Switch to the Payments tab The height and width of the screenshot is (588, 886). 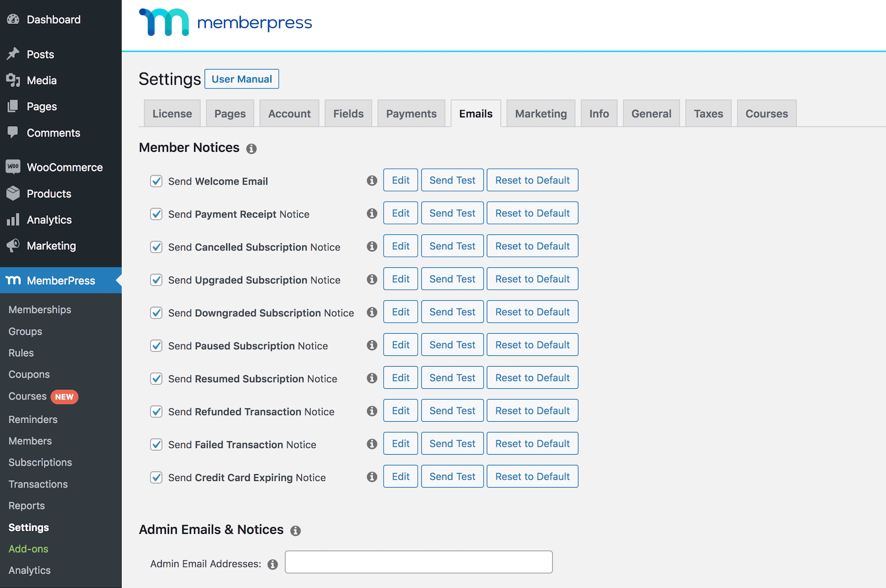(411, 113)
